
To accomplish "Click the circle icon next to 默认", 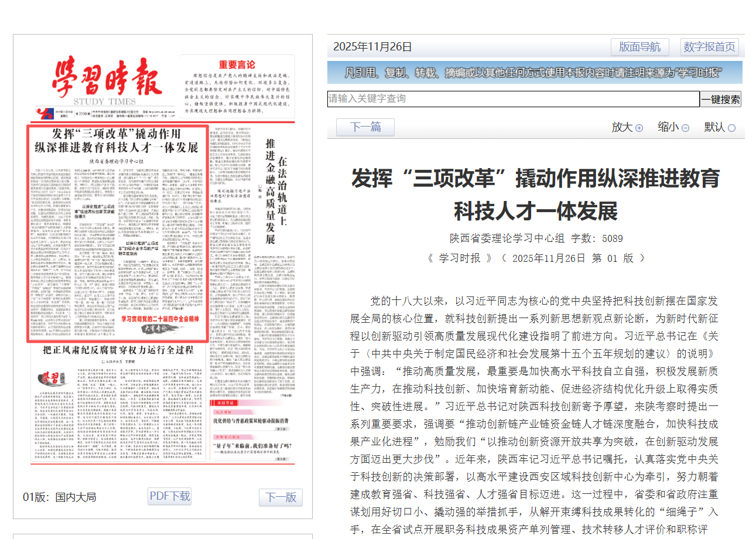I will 731,128.
